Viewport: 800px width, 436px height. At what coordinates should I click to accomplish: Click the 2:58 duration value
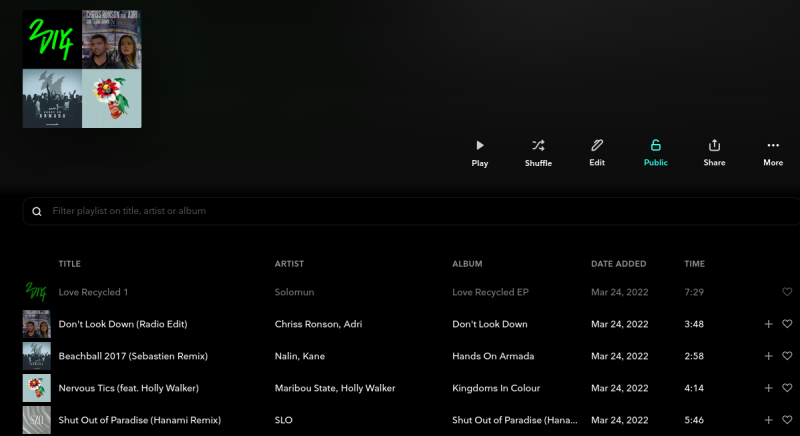[x=694, y=356]
